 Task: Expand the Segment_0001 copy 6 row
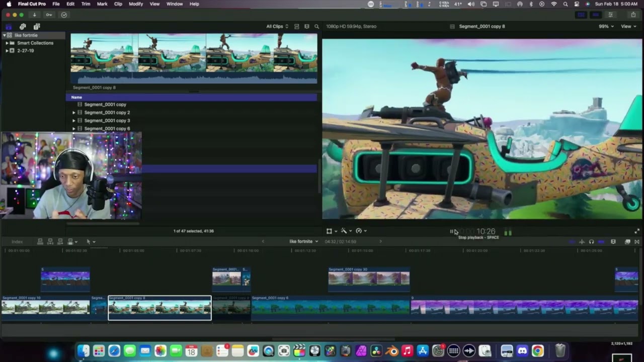pos(74,129)
